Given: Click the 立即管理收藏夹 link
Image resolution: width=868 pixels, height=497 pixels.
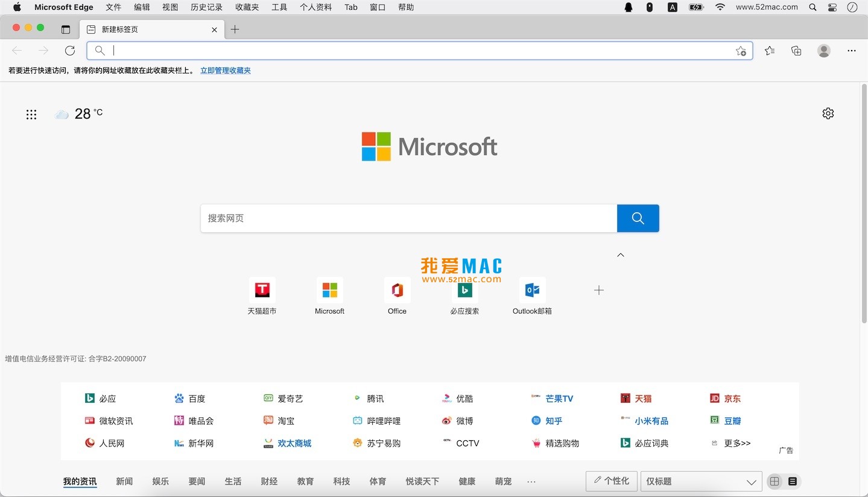Looking at the screenshot, I should coord(225,70).
